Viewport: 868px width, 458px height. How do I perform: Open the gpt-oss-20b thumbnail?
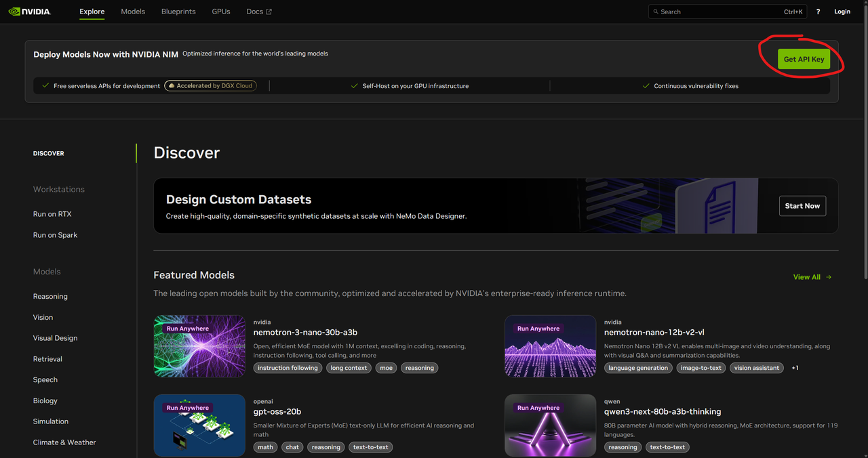[x=199, y=425]
